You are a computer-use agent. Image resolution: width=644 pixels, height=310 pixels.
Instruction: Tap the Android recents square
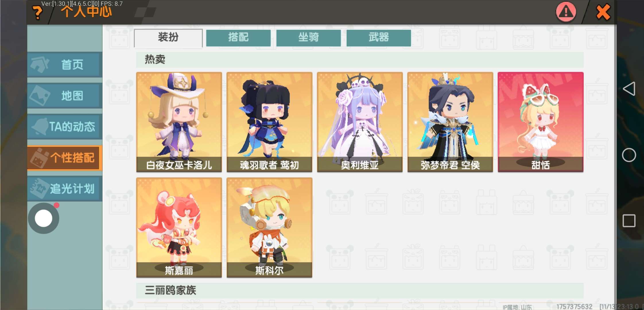click(x=629, y=221)
